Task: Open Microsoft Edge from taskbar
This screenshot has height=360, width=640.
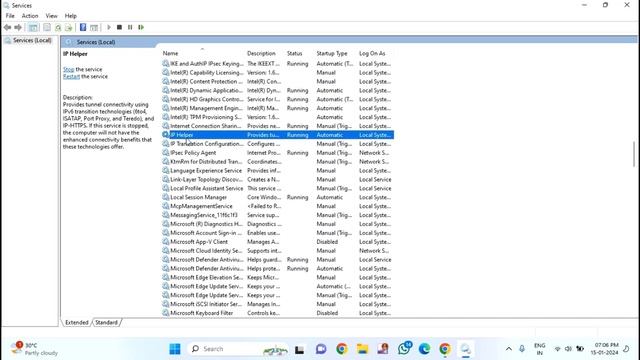Action: coord(424,349)
